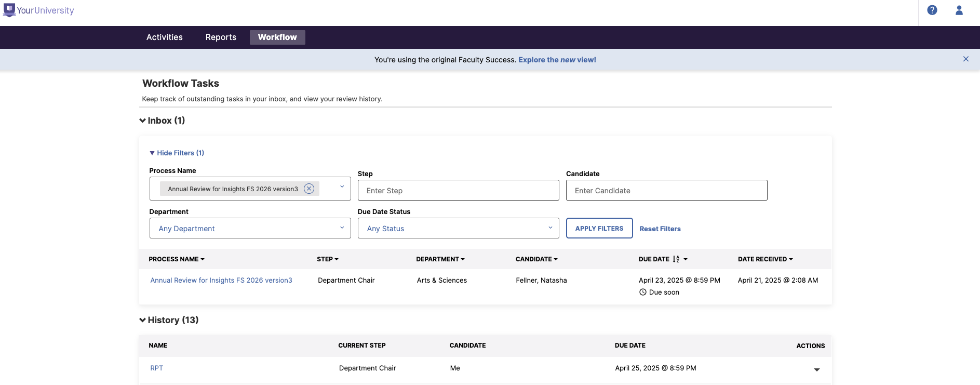Collapse the History (13) section
Viewport: 980px width, 385px height.
[x=169, y=320]
